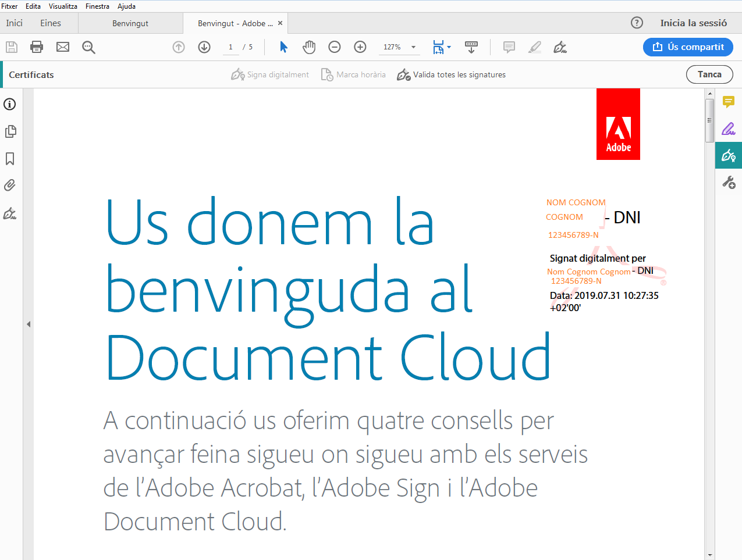742x560 pixels.
Task: Click the Ús compartit button
Action: point(688,47)
